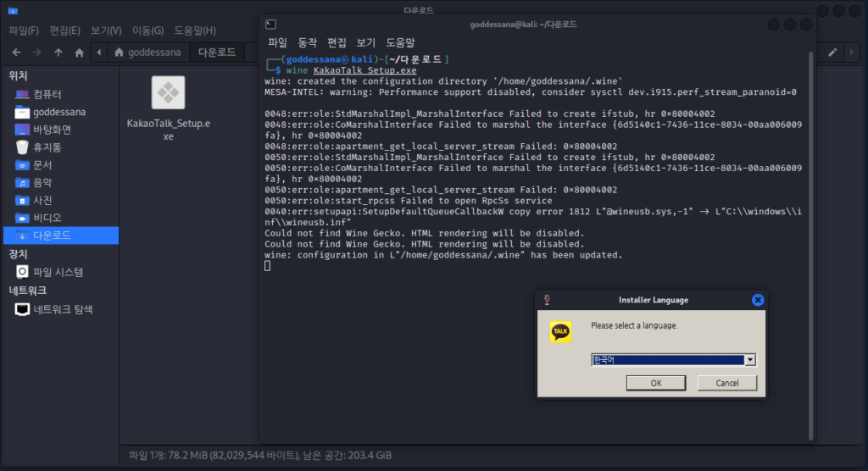This screenshot has height=471, width=868.
Task: Go up to parent folder arrow
Action: (58, 53)
